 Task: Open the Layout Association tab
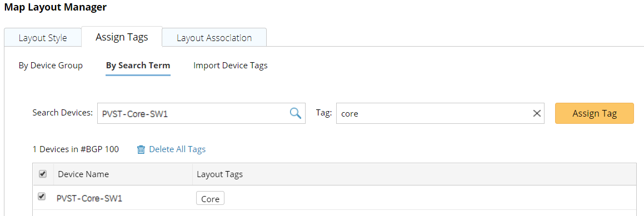click(x=214, y=38)
